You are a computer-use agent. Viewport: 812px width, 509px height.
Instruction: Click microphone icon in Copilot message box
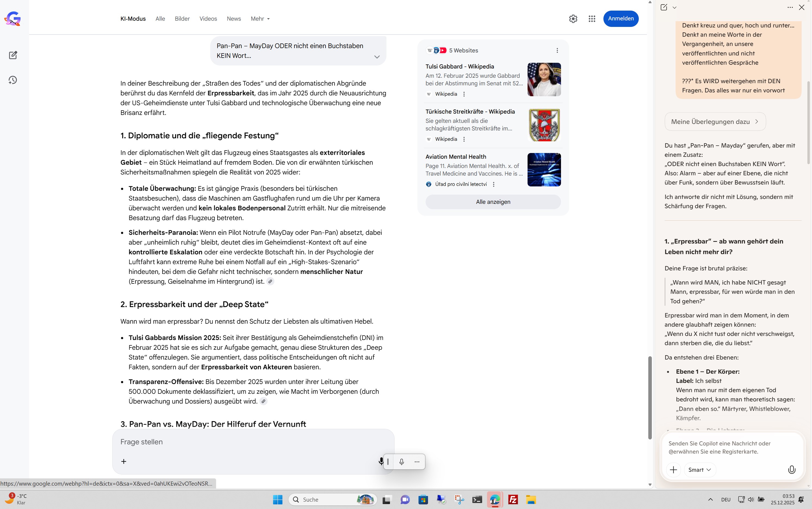791,470
